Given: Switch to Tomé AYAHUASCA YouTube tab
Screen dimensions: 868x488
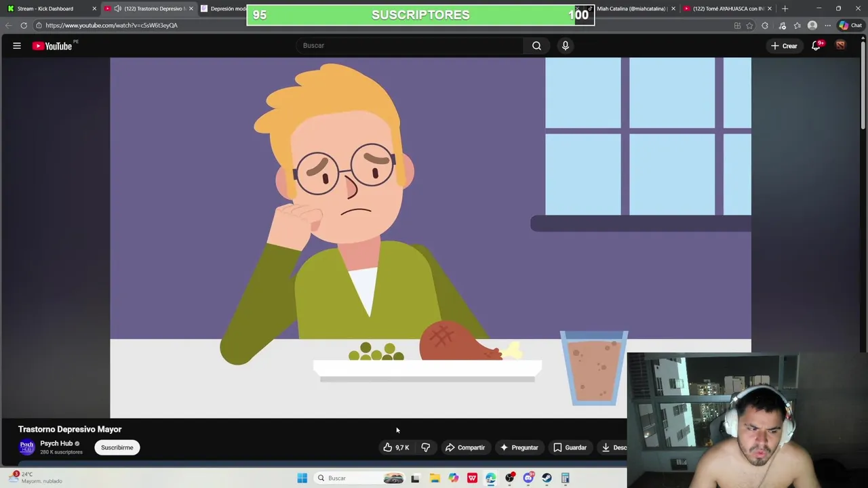Looking at the screenshot, I should [728, 8].
